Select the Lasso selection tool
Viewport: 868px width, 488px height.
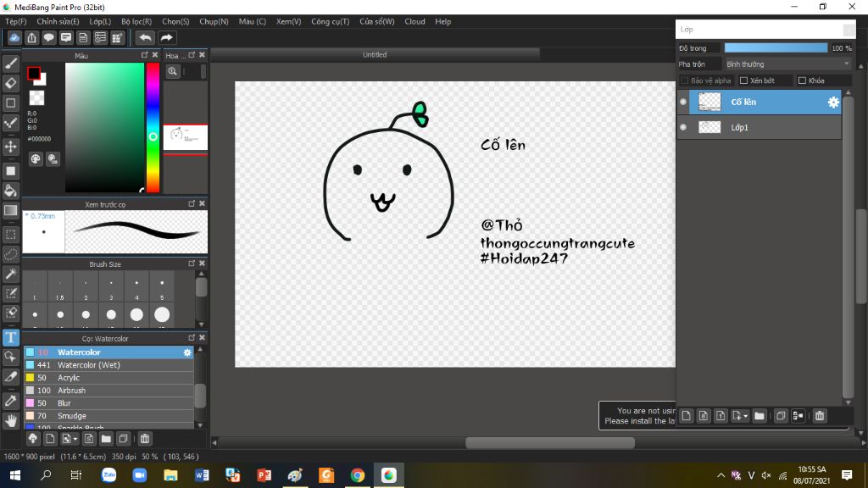[x=10, y=254]
